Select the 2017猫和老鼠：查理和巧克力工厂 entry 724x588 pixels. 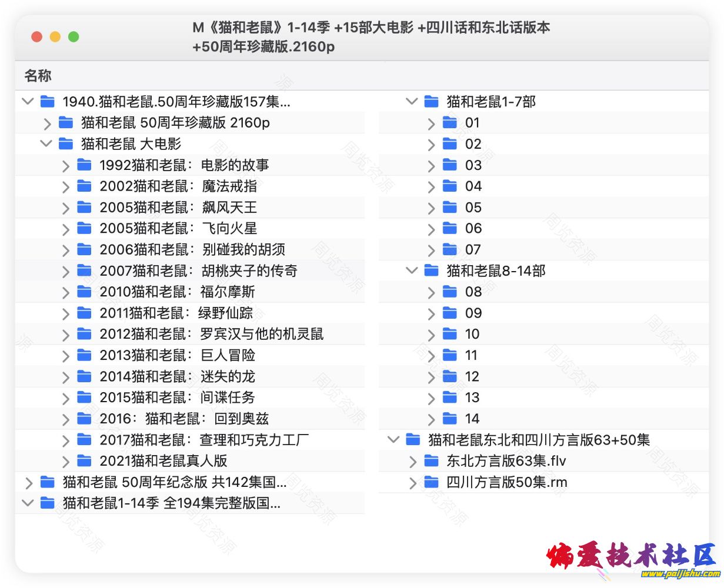203,440
